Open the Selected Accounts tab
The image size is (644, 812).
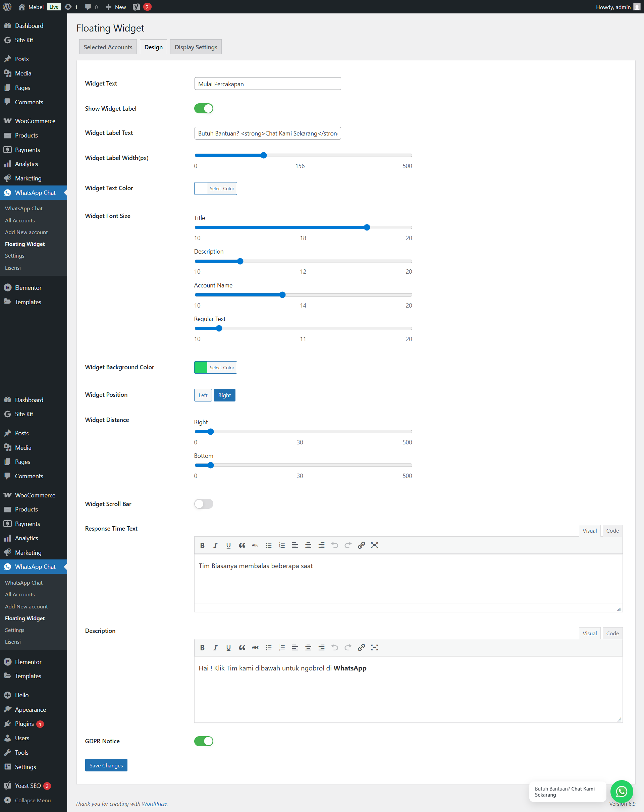point(108,47)
